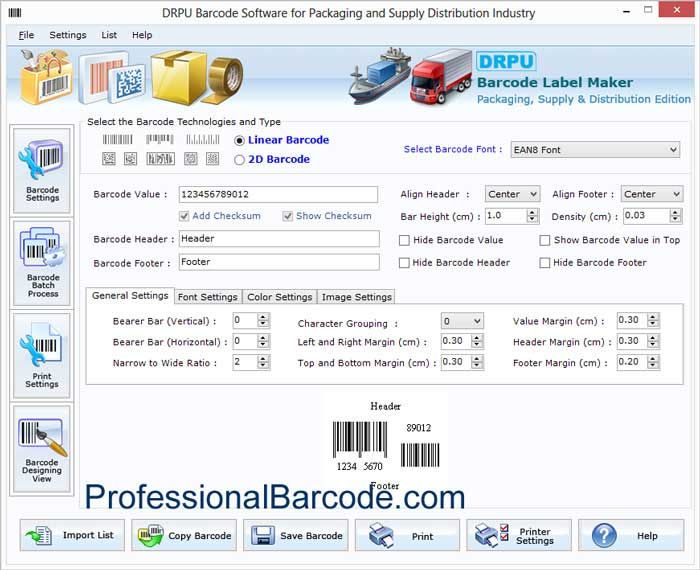This screenshot has height=570, width=700.
Task: Open the Barcode Batch Process icon
Action: point(42,262)
